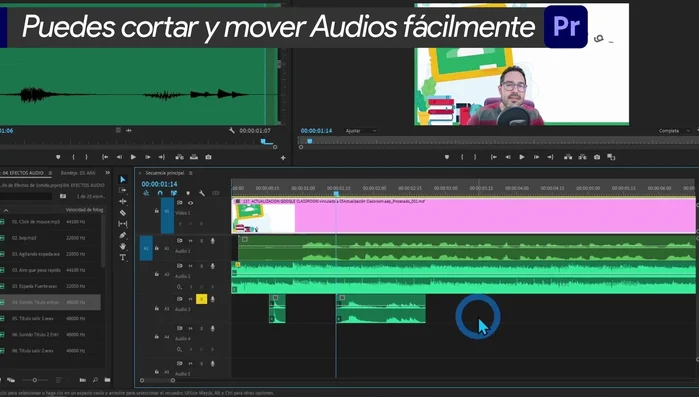699x397 pixels.
Task: Step forward one frame in Program monitor
Action: tap(536, 157)
